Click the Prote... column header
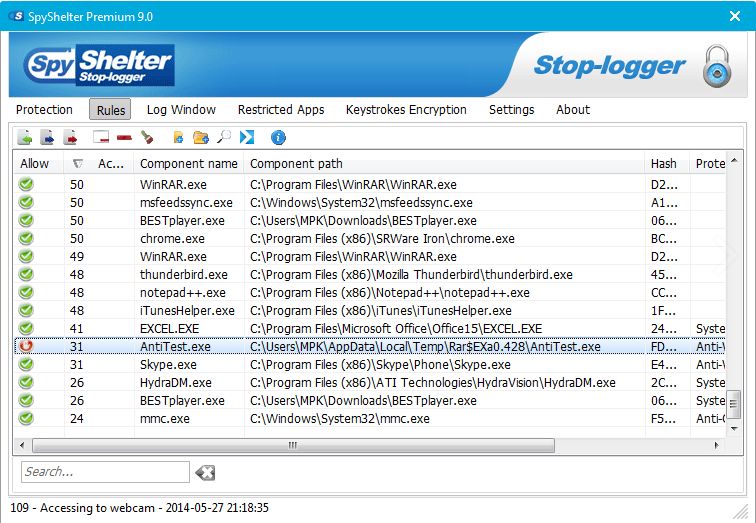The width and height of the screenshot is (756, 523). [x=708, y=164]
